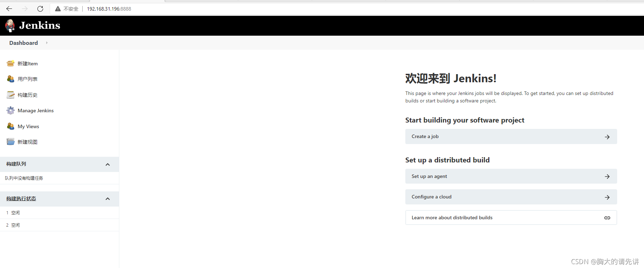Image resolution: width=644 pixels, height=268 pixels.
Task: Open the 构建历史 menu entry
Action: coord(28,95)
